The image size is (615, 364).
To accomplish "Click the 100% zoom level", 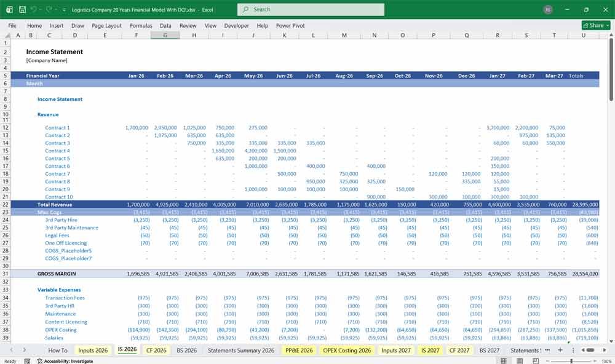I will (606, 361).
